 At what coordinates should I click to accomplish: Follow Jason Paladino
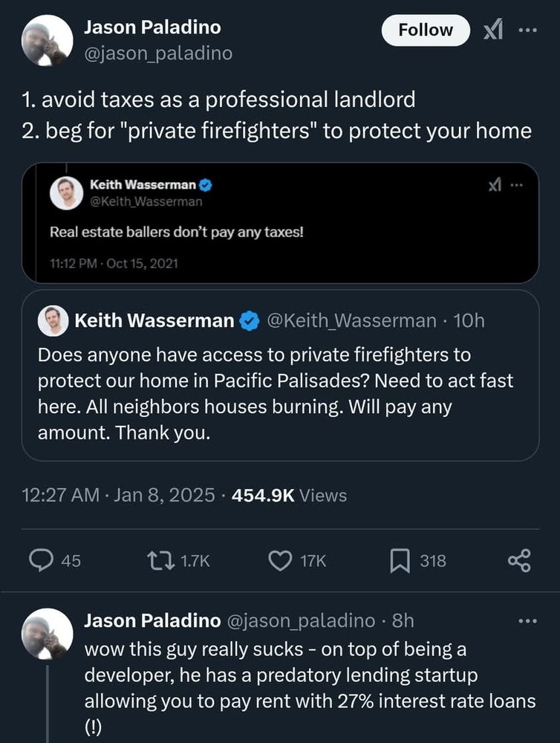426,30
